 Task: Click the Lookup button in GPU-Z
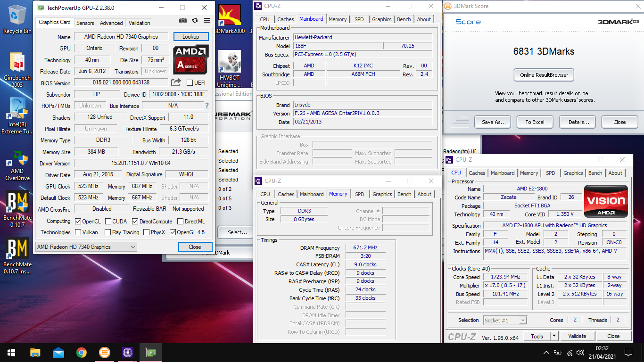tap(191, 37)
